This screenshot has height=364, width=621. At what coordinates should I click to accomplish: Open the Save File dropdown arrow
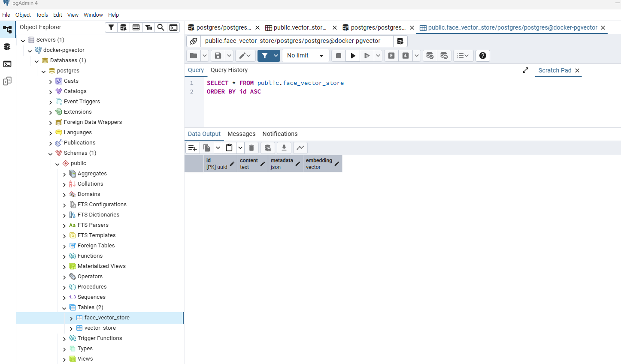(229, 56)
